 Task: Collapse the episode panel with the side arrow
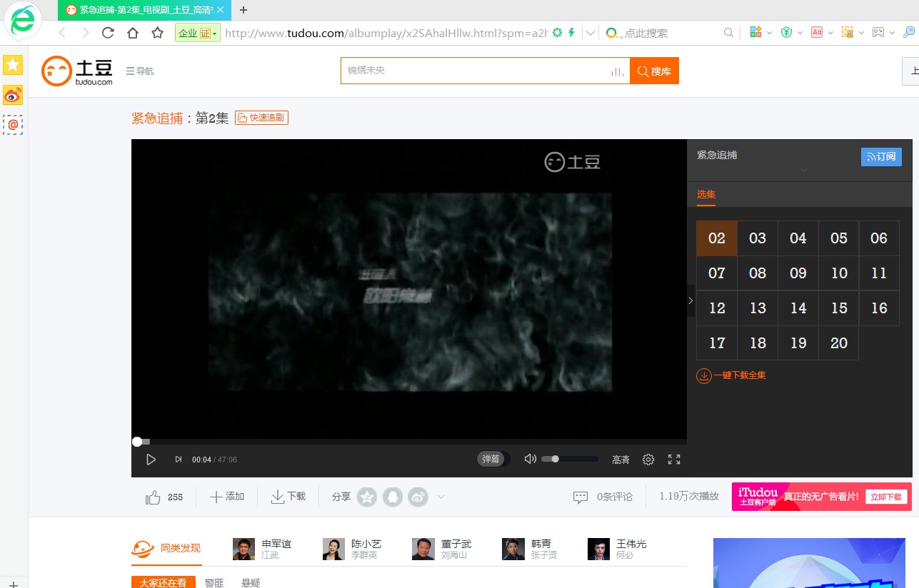(x=690, y=301)
